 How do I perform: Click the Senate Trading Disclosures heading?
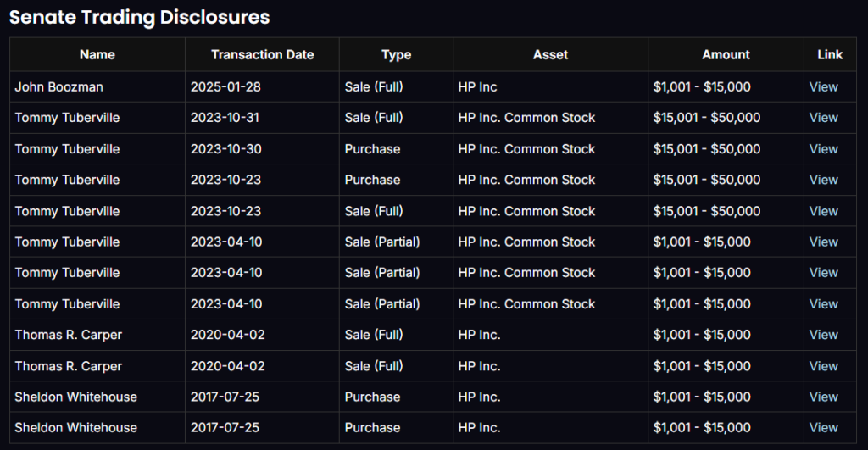click(x=140, y=17)
